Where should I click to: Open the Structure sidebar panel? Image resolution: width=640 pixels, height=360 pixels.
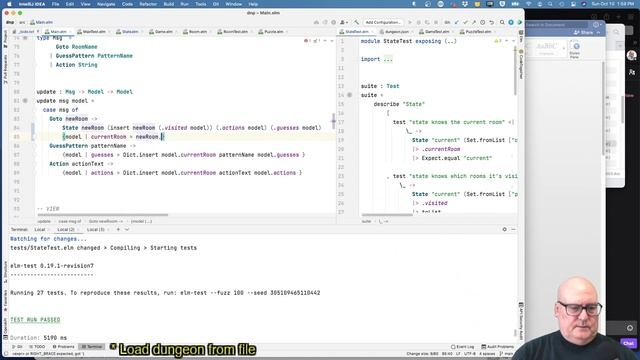click(5, 272)
